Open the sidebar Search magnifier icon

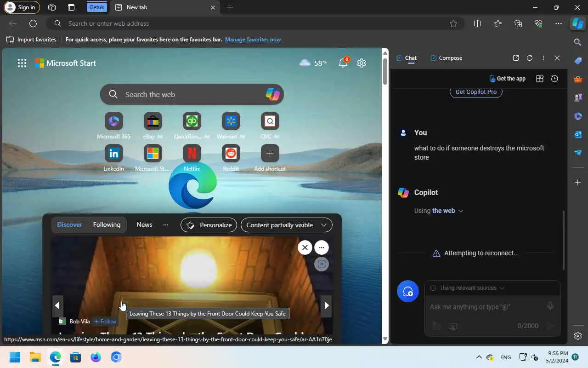tap(578, 42)
